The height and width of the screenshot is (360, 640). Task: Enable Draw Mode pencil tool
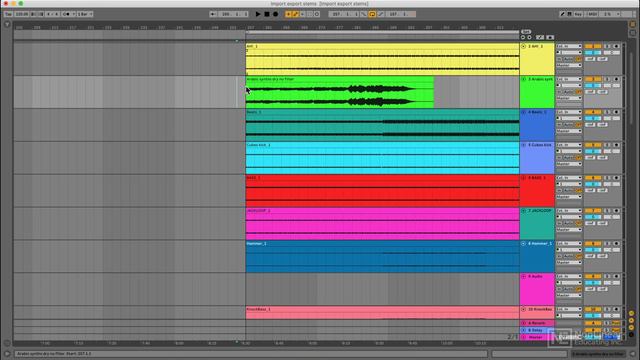562,14
